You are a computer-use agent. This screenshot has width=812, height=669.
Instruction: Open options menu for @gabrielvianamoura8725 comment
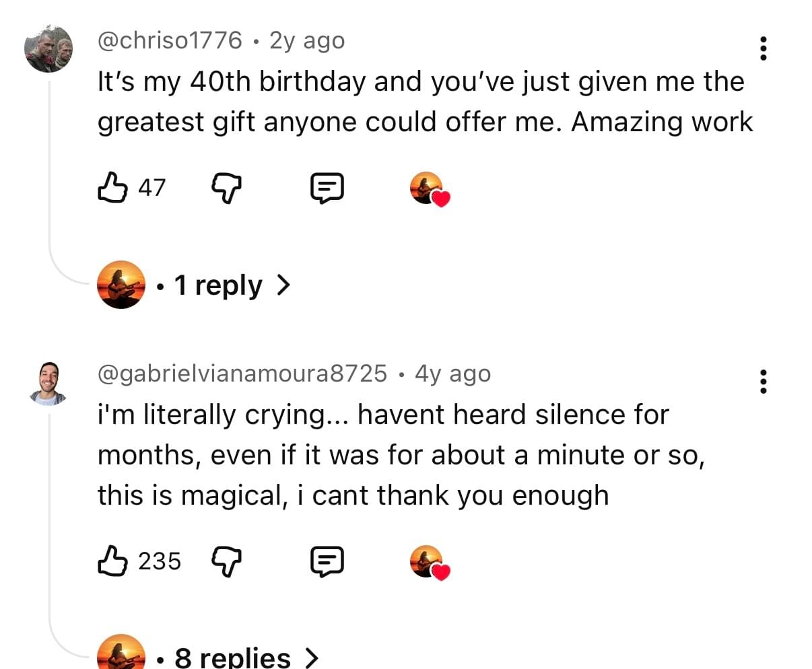(763, 382)
